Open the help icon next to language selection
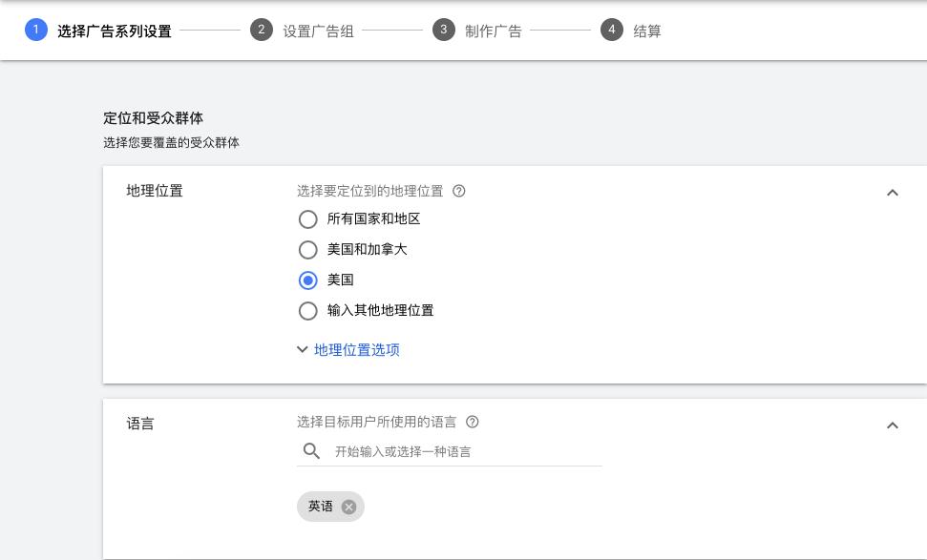 pyautogui.click(x=472, y=422)
